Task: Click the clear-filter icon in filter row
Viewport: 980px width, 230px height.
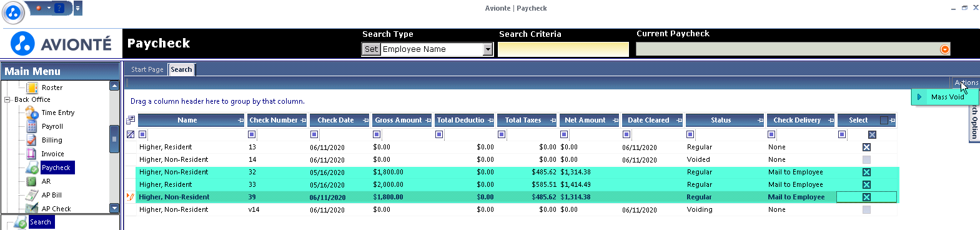Action: coord(131,134)
